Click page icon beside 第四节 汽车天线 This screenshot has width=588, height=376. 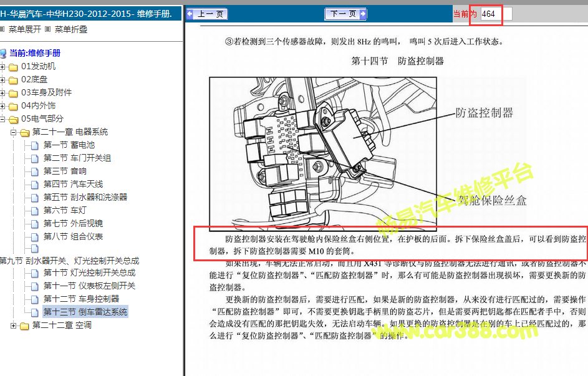[x=34, y=185]
